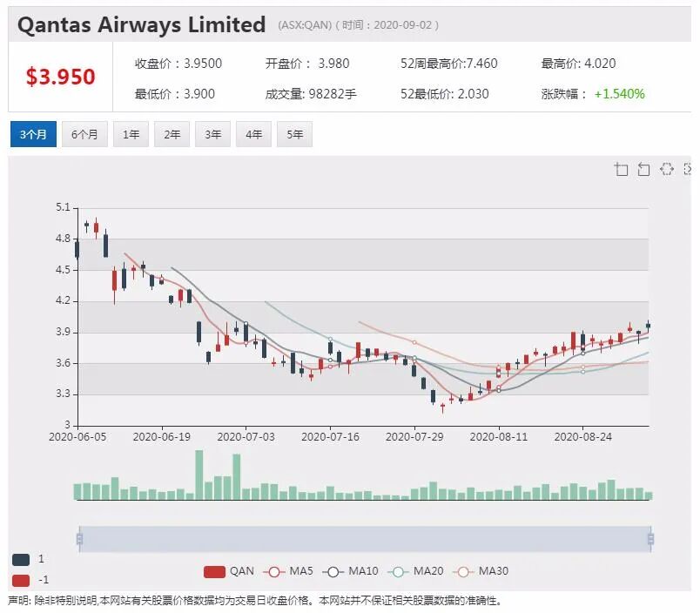
Task: Toggle the QAN candlestick series legend
Action: point(229,571)
